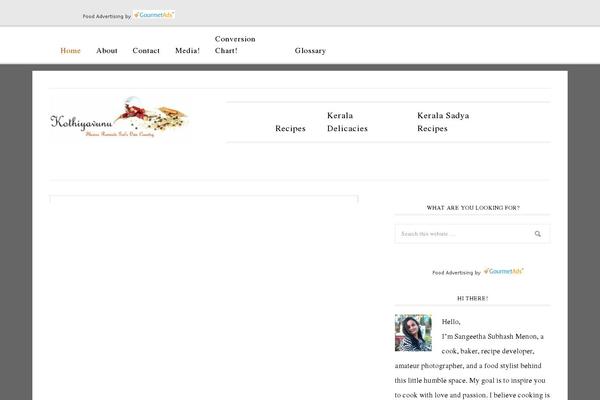Click 'Food Advertising by' text in sidebar

[456, 273]
